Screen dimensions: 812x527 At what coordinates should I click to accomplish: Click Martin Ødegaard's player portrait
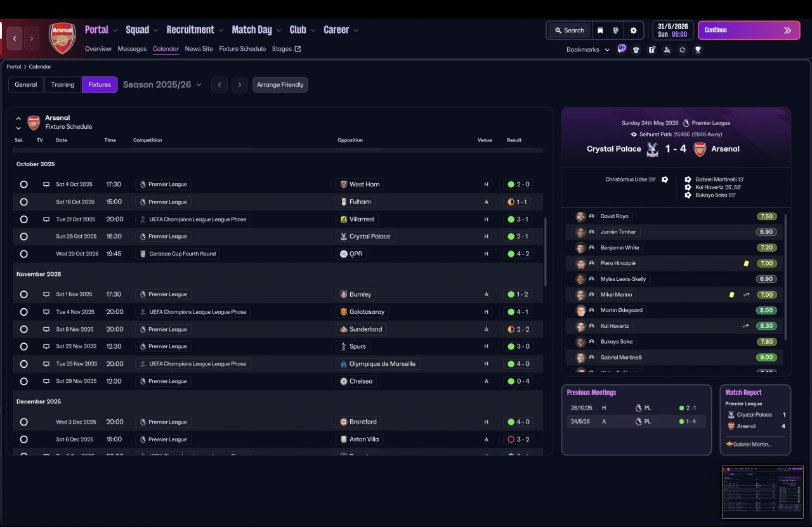click(580, 310)
